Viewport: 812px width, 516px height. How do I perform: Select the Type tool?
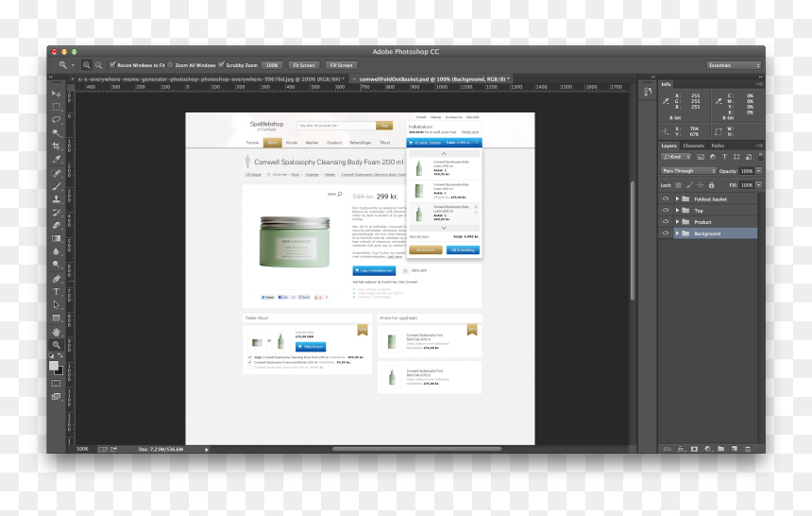tap(56, 291)
